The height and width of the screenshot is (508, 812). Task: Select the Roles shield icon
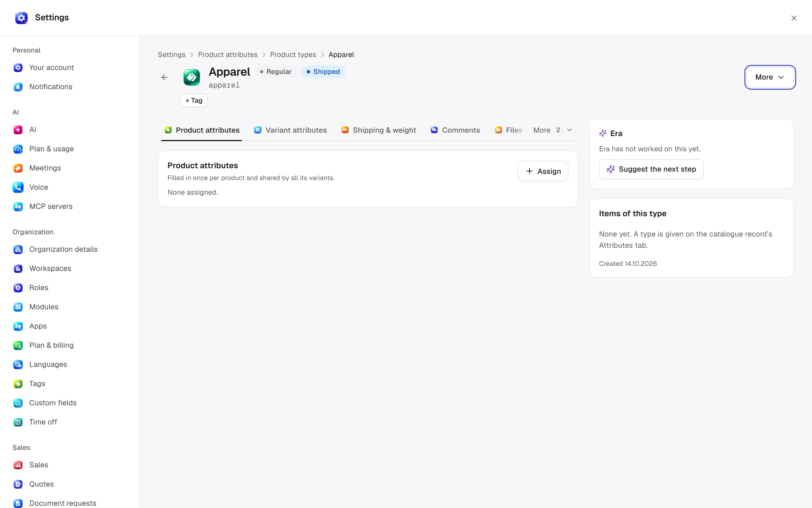point(18,288)
